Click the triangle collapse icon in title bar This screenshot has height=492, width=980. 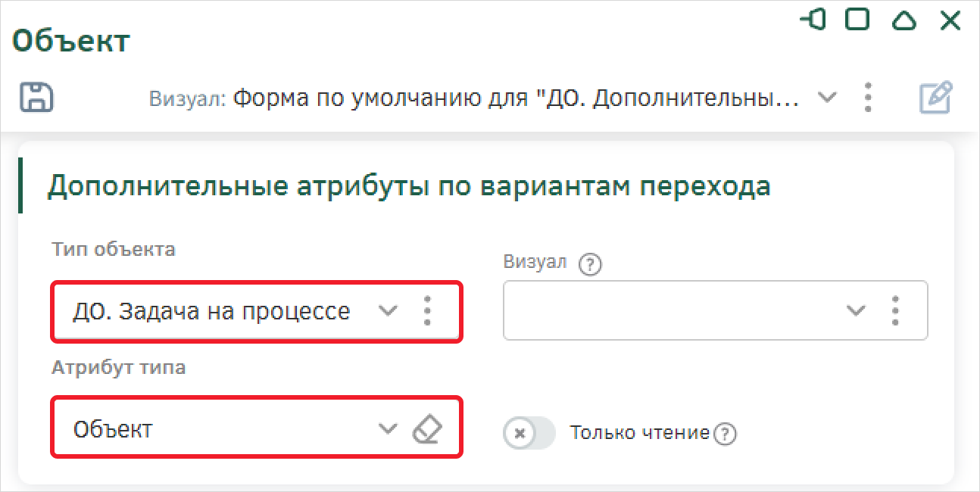tap(904, 20)
